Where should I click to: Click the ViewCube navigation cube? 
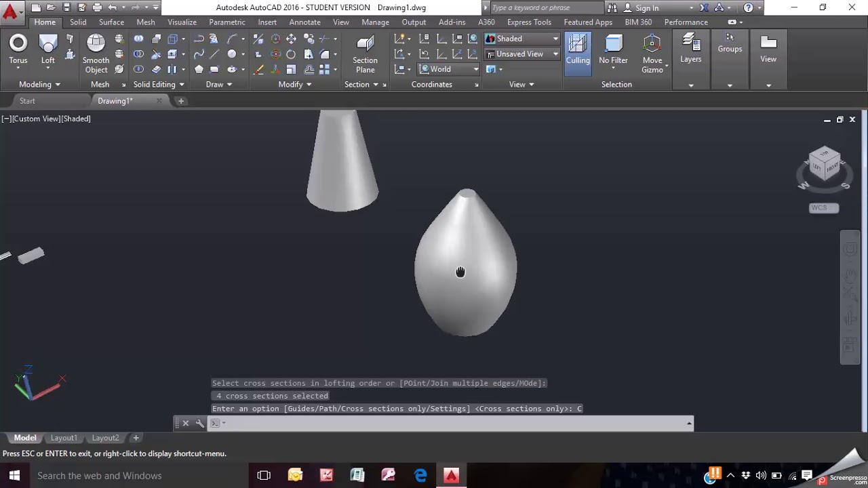tap(825, 165)
